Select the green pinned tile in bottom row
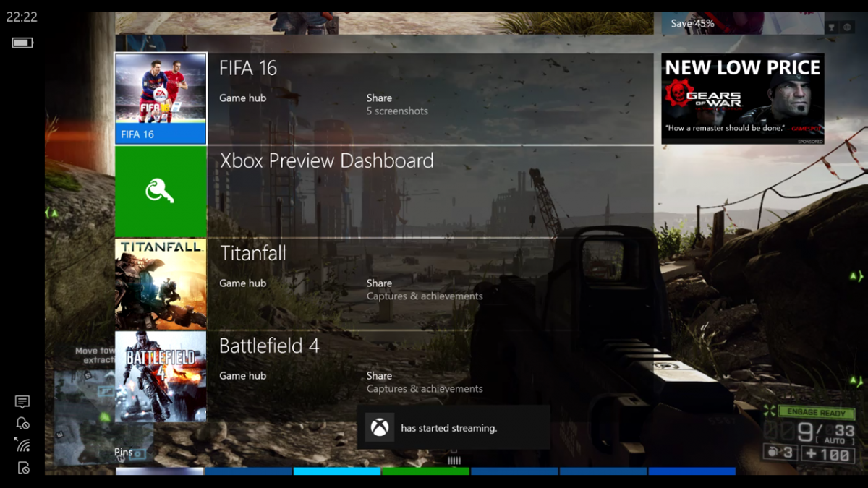 point(425,471)
